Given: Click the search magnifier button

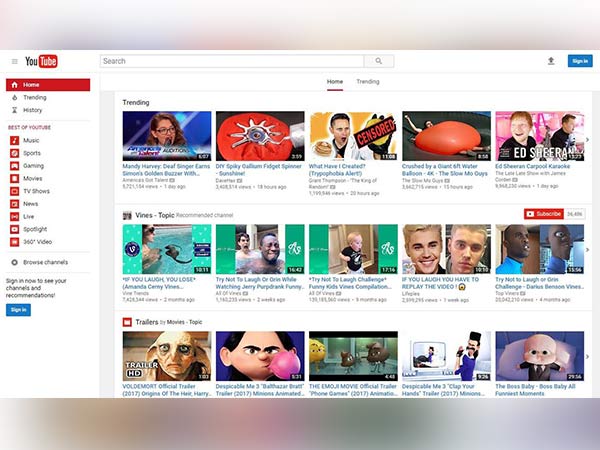Looking at the screenshot, I should 379,61.
